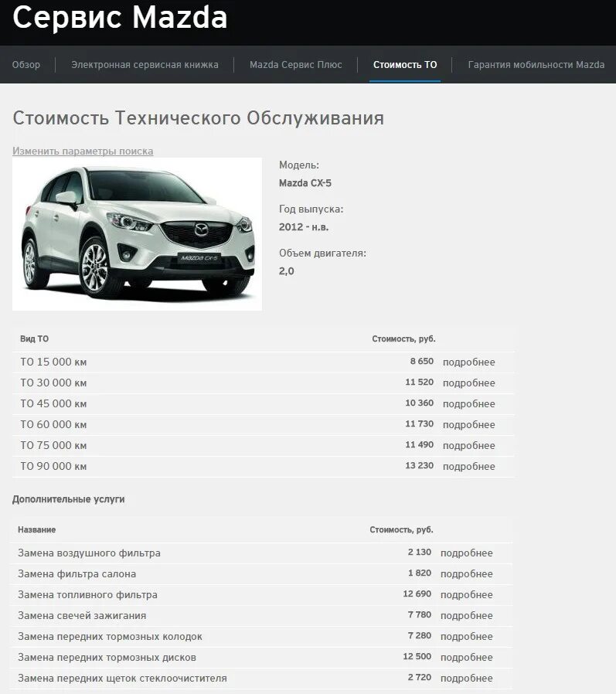Click the price 2 720

coord(420,677)
